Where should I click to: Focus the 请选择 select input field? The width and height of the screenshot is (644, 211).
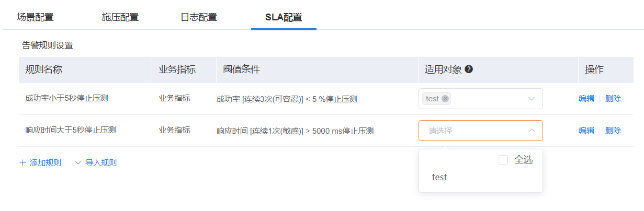481,131
